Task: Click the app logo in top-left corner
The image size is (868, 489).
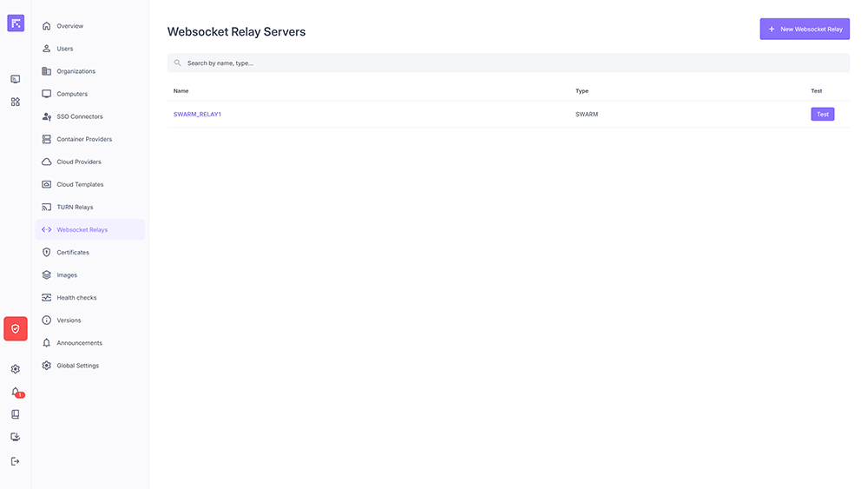Action: [16, 23]
